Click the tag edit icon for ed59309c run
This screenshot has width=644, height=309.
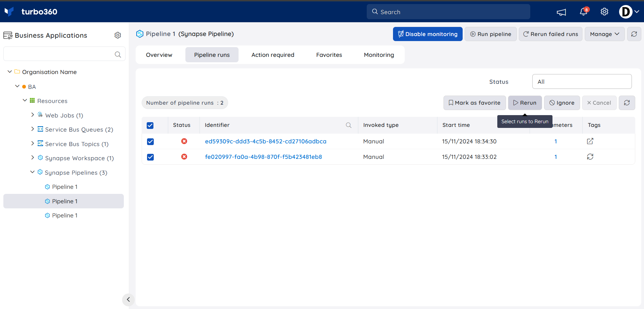(x=590, y=141)
